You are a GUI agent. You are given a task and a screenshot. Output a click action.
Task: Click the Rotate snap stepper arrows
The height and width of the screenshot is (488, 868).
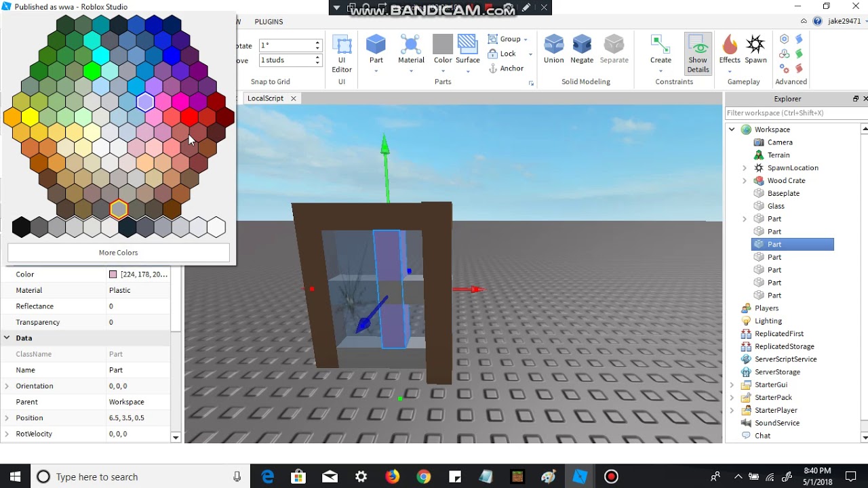(x=317, y=45)
